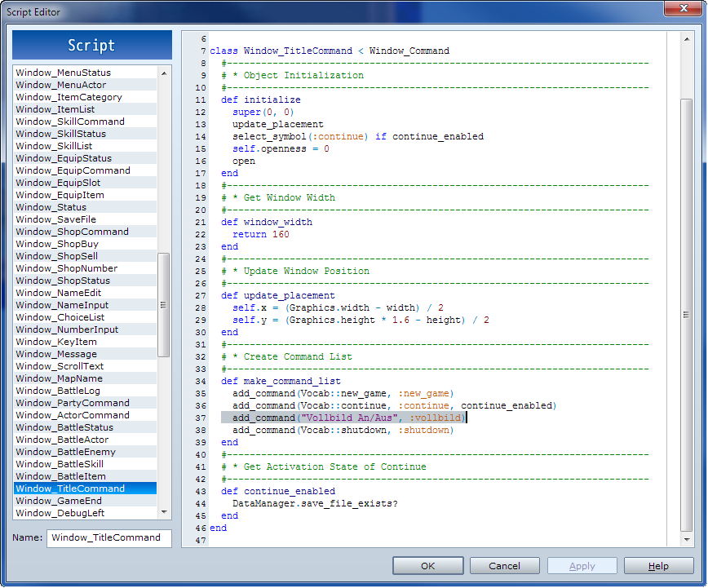708x588 pixels.
Task: Select Window_GameEnd in the list
Action: click(59, 501)
